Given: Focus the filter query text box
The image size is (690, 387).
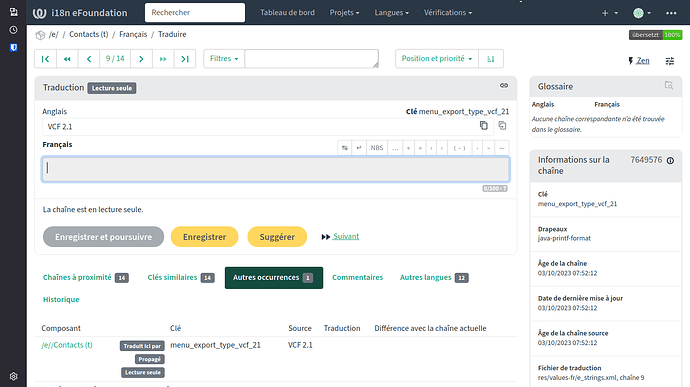Looking at the screenshot, I should (x=312, y=59).
